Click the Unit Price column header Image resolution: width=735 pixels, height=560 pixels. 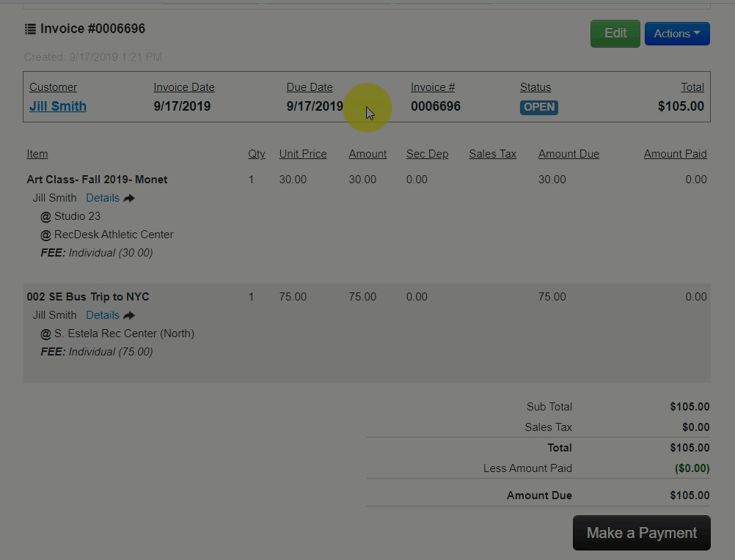pyautogui.click(x=303, y=154)
